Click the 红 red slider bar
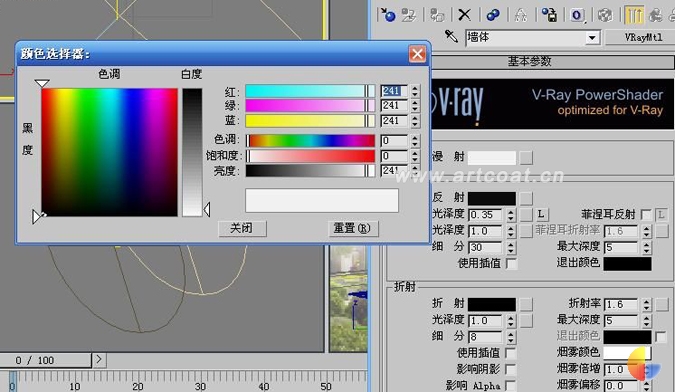 310,91
